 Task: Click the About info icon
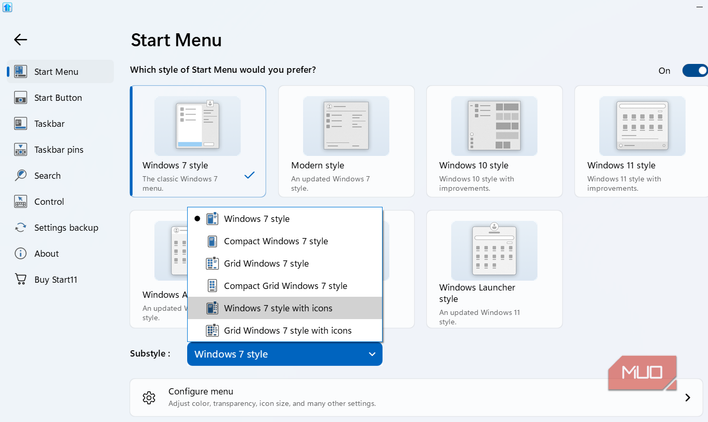[20, 254]
